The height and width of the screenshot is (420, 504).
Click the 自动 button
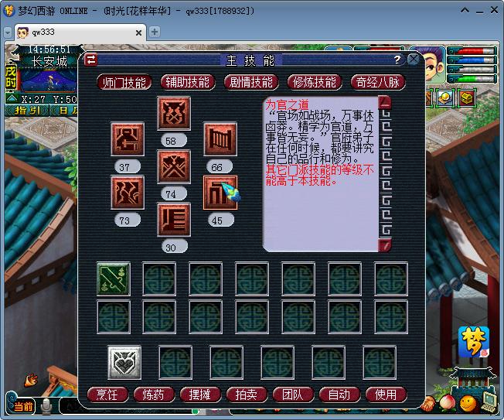339,394
